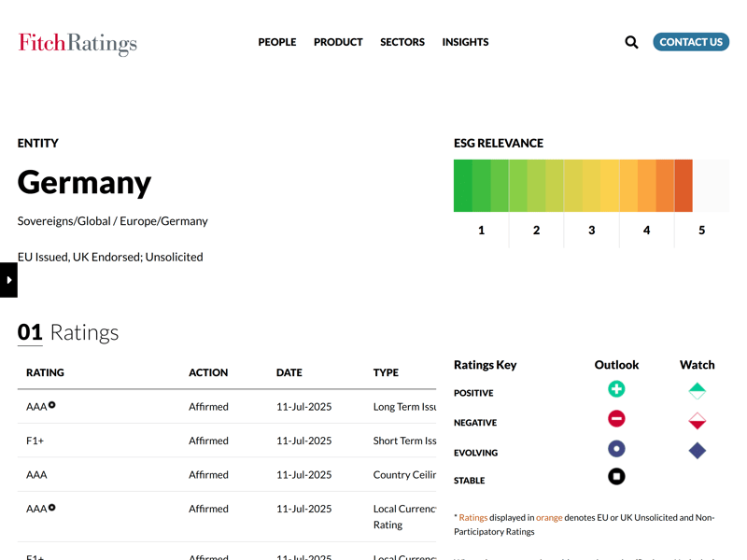
Task: Click the Evolving watch blue diamond
Action: [x=698, y=451]
